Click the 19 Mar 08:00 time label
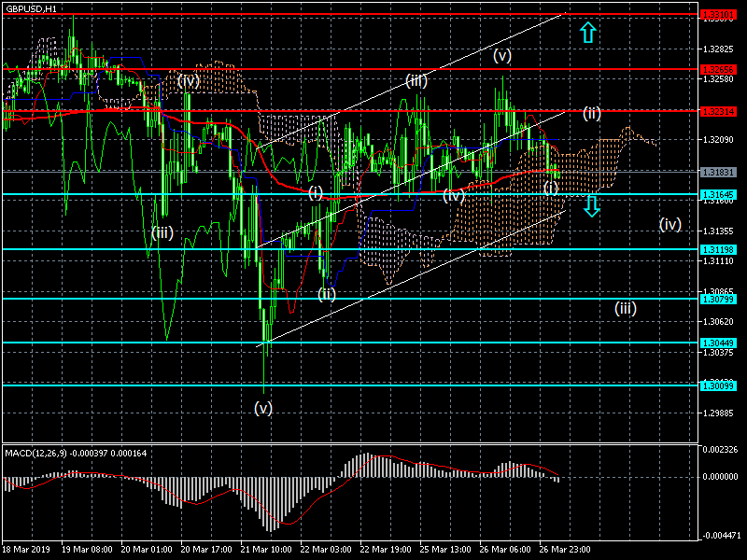The height and width of the screenshot is (560, 747). pyautogui.click(x=87, y=550)
